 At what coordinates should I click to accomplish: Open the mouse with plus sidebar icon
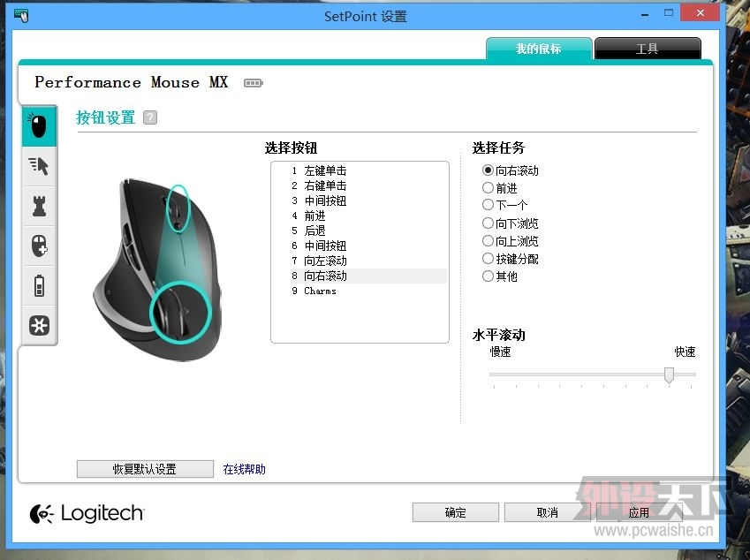tap(39, 246)
